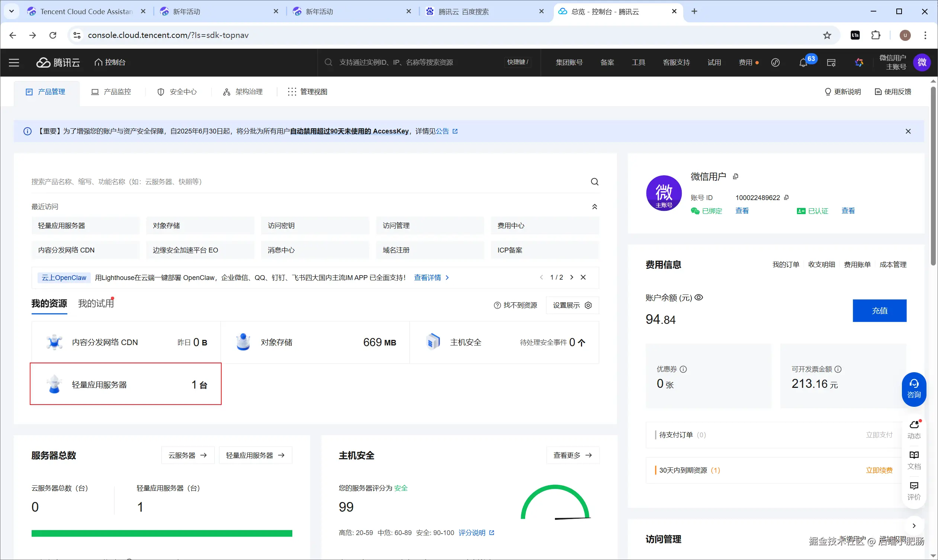The height and width of the screenshot is (560, 938).
Task: Click the vertical page scrollbar
Action: coord(933,176)
